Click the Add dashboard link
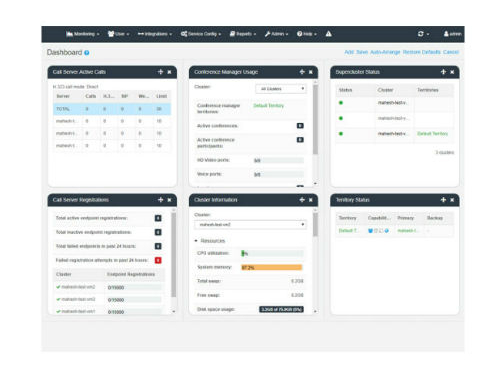 (x=349, y=52)
